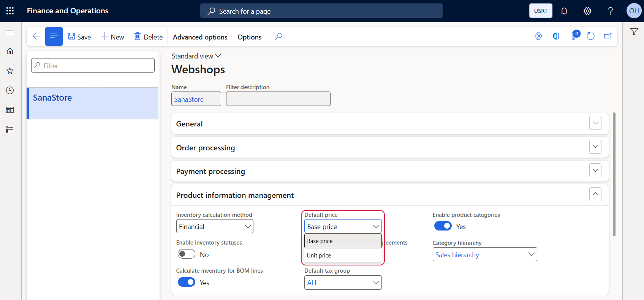
Task: Click the list Filter input field
Action: point(93,65)
